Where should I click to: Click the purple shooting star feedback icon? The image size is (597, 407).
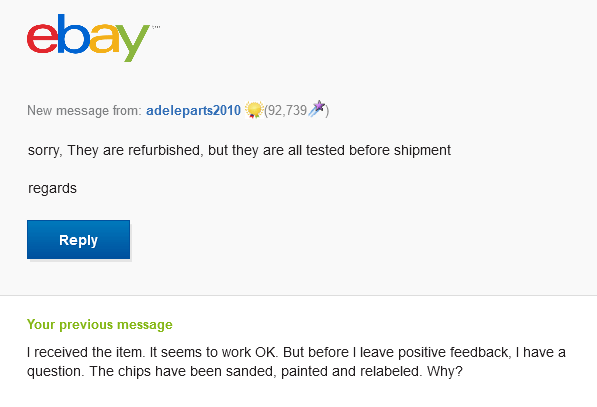pos(317,109)
